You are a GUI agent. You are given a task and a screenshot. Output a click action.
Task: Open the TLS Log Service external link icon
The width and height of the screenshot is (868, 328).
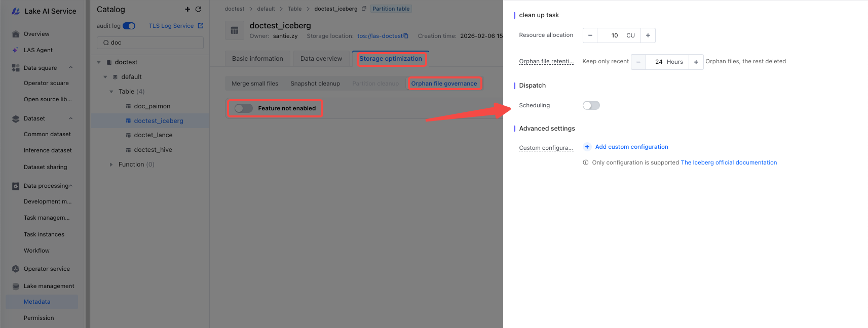pos(201,26)
